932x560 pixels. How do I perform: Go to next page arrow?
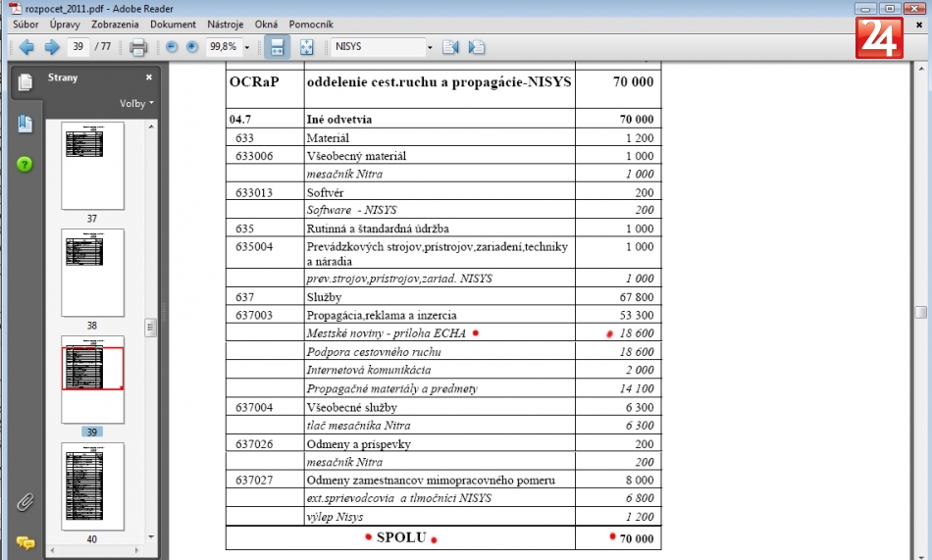point(51,47)
